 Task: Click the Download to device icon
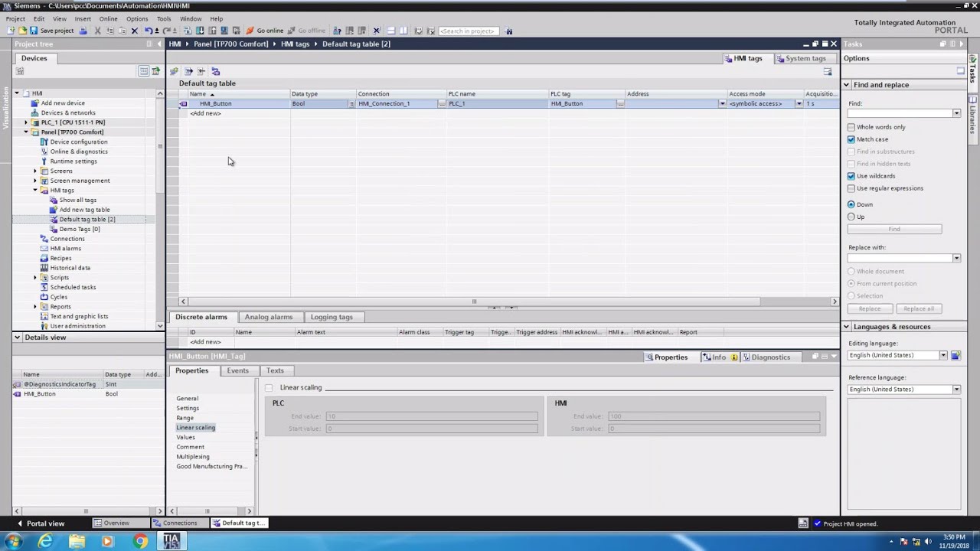click(x=200, y=31)
